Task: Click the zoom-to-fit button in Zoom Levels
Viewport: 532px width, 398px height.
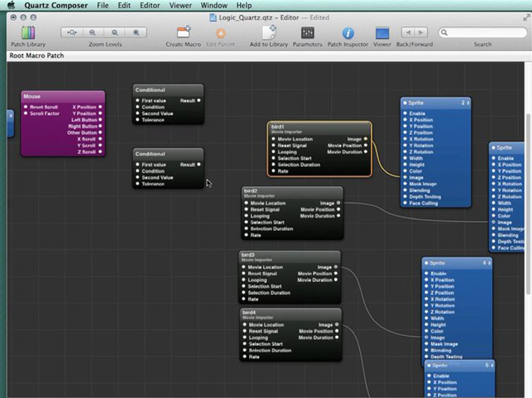Action: (x=72, y=33)
